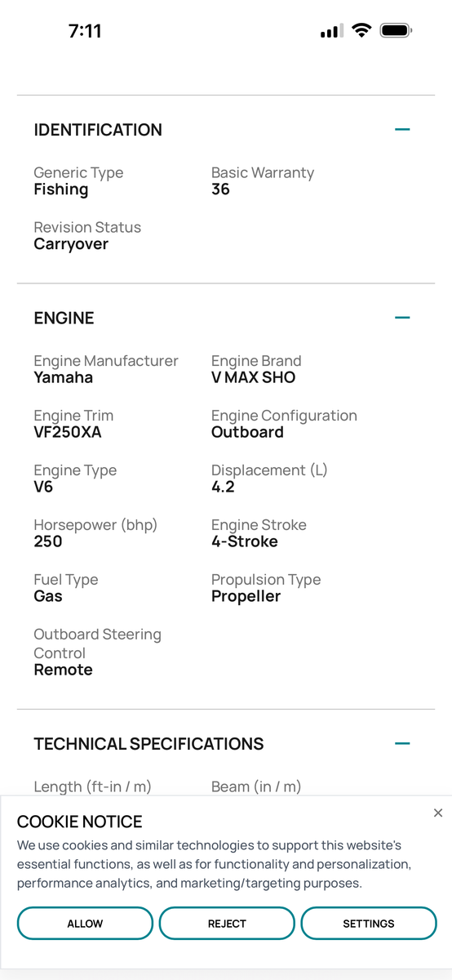
Task: Open cookie Settings button
Action: click(369, 924)
